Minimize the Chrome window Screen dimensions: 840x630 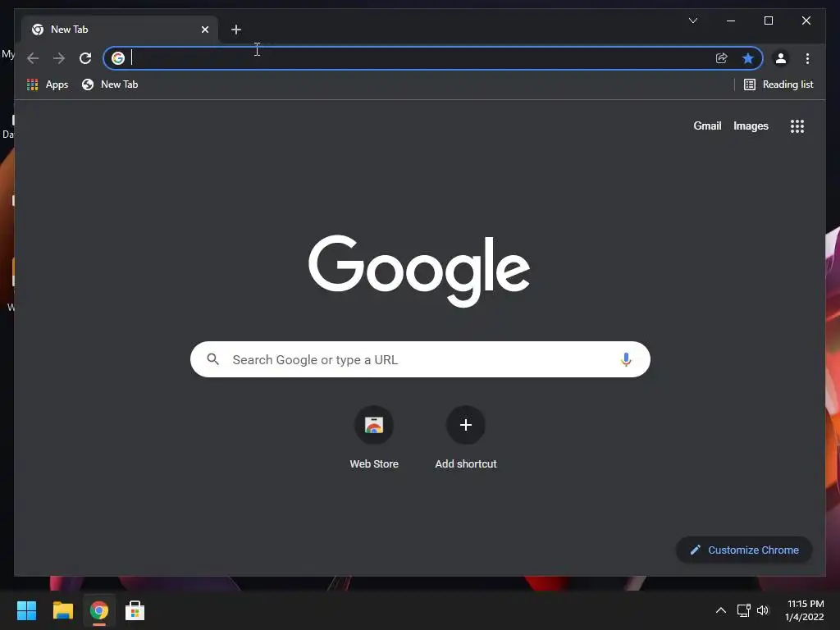click(731, 21)
